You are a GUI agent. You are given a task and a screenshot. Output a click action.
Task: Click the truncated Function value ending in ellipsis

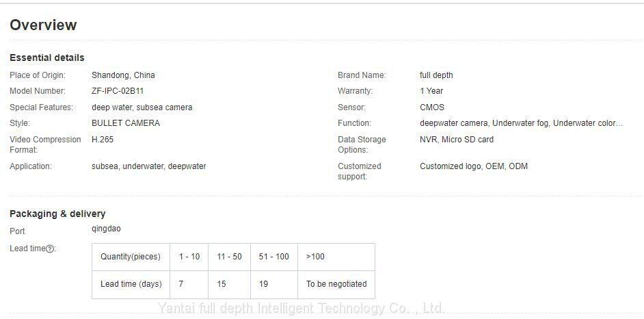(521, 123)
